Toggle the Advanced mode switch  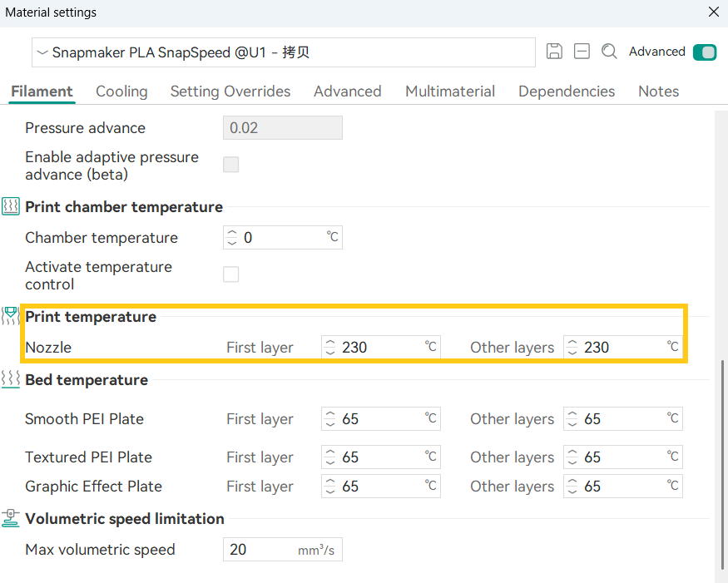tap(705, 52)
